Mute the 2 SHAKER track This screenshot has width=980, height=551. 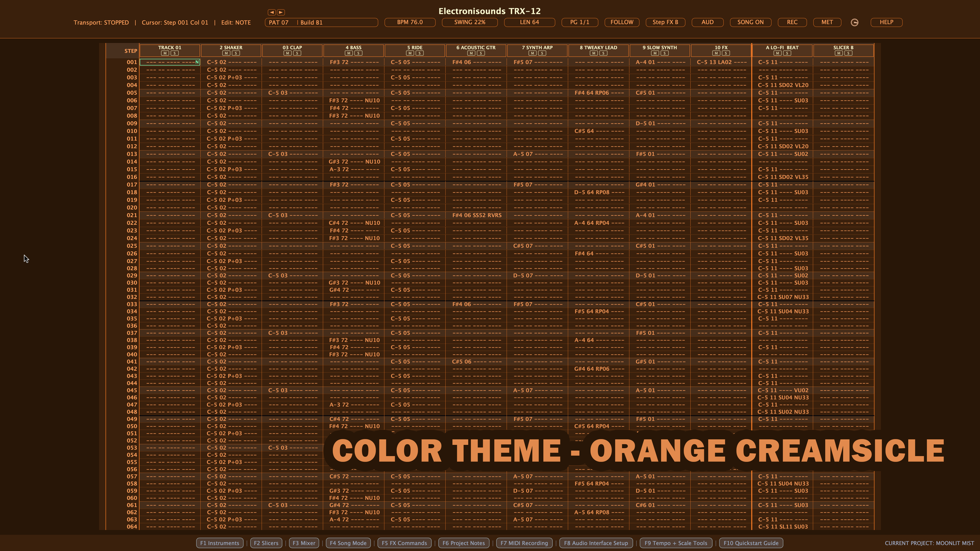pyautogui.click(x=226, y=53)
